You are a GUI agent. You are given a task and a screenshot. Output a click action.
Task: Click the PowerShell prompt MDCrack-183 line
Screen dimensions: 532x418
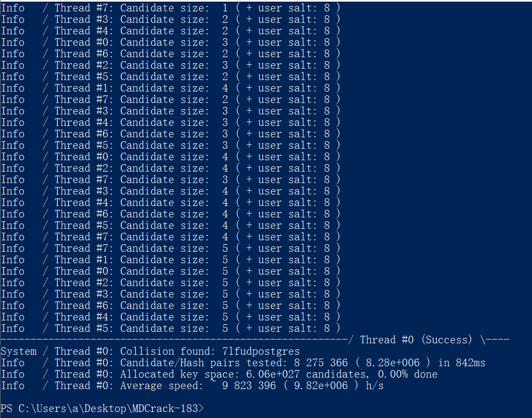[x=102, y=408]
